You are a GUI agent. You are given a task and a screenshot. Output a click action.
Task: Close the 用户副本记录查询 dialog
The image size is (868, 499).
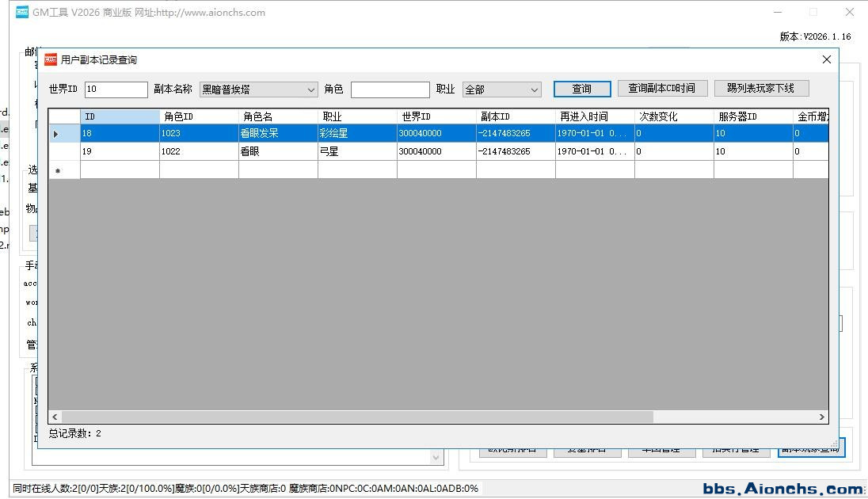[826, 59]
